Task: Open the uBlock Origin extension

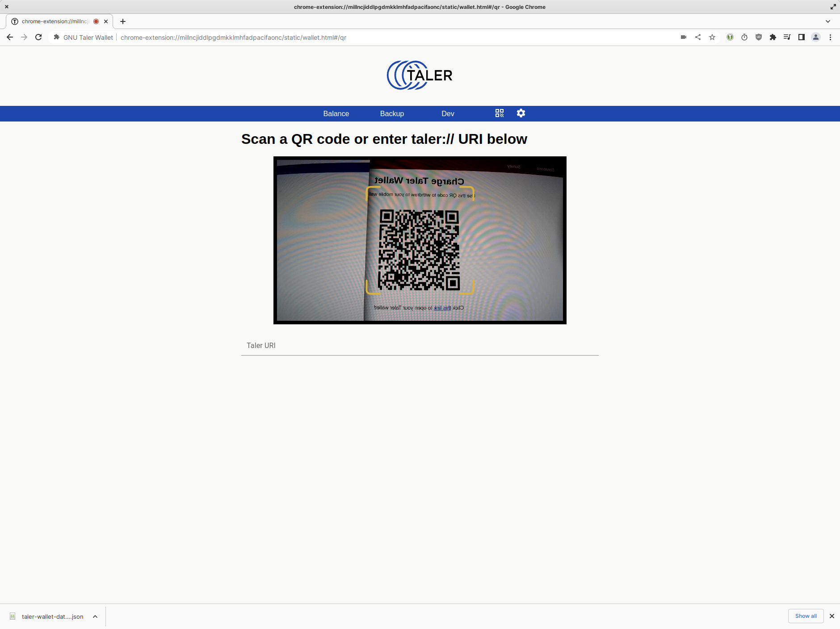Action: pyautogui.click(x=759, y=38)
